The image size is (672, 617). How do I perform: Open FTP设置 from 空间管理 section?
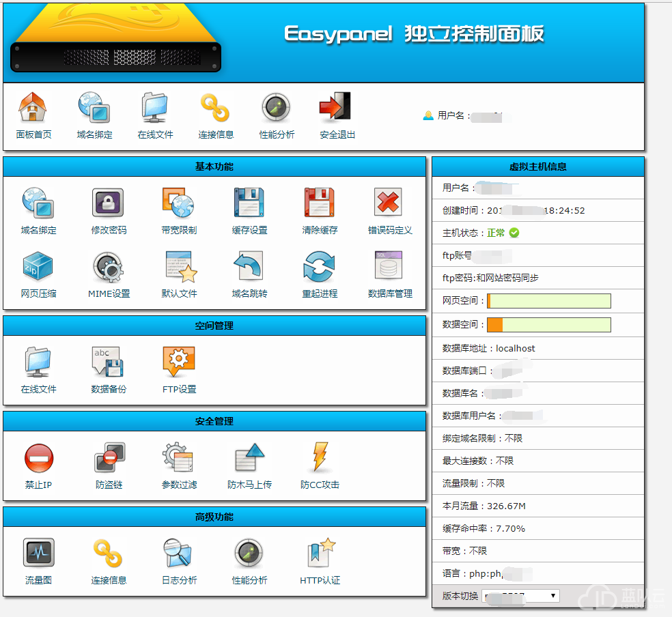pos(178,362)
